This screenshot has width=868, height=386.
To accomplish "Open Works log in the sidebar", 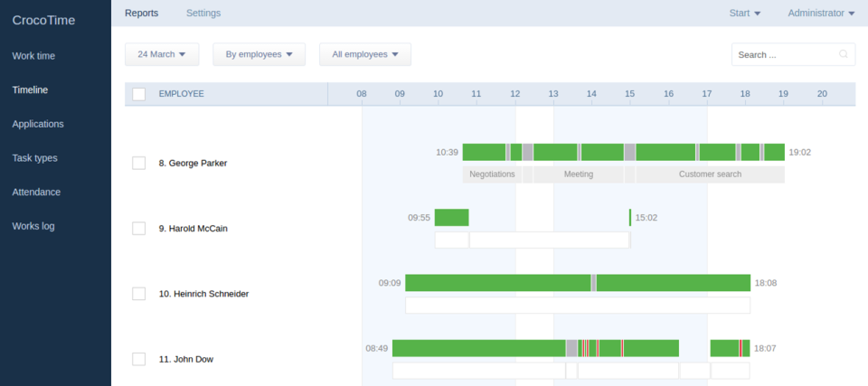I will tap(33, 226).
